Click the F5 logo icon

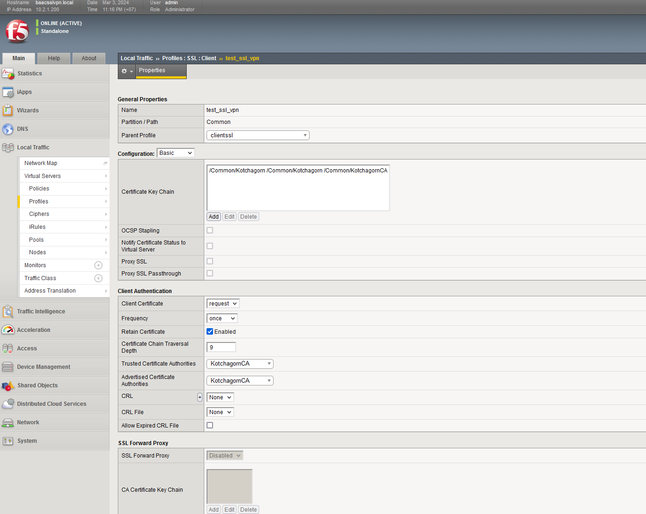(17, 33)
